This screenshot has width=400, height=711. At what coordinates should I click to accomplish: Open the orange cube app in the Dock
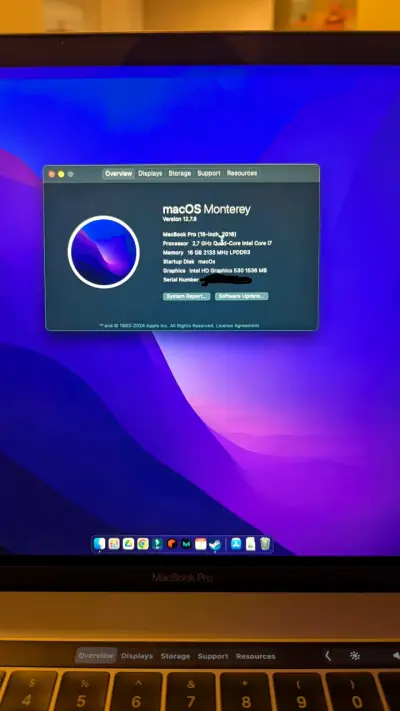coord(172,543)
